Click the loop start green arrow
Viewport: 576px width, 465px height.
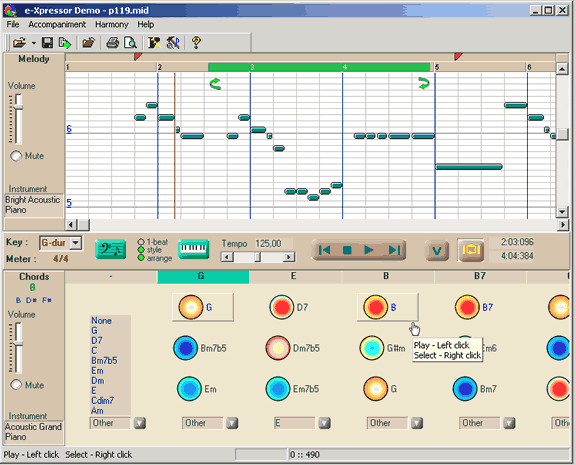pyautogui.click(x=215, y=84)
